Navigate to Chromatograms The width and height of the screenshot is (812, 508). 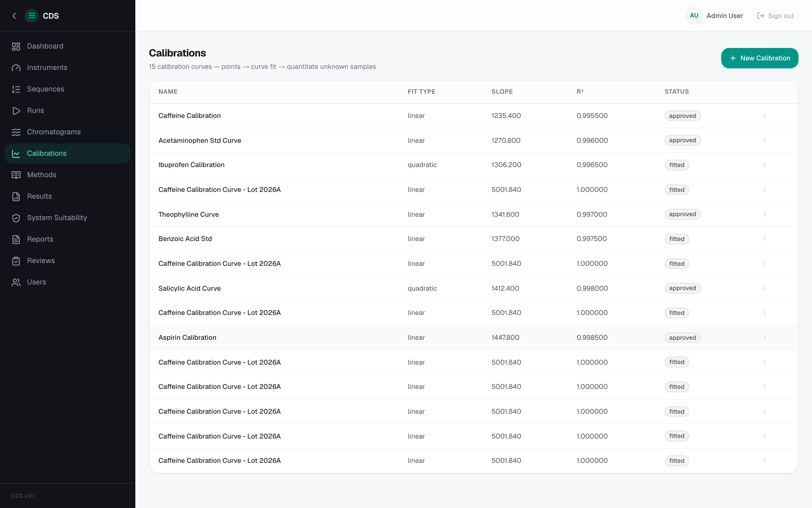(67, 132)
